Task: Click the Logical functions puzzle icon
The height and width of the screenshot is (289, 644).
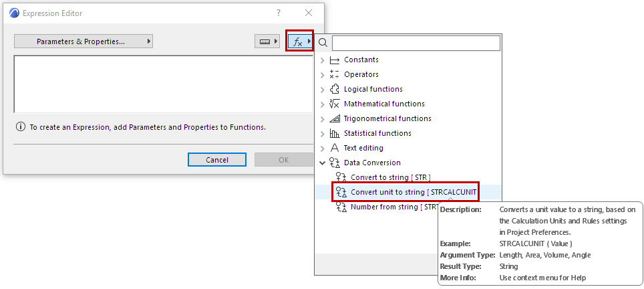Action: pos(335,90)
